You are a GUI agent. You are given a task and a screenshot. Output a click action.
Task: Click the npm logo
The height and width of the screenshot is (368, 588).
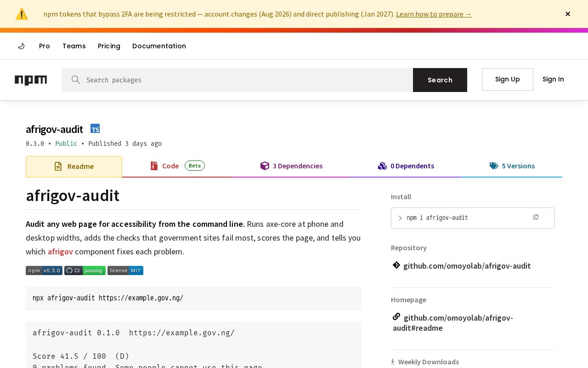click(x=31, y=80)
